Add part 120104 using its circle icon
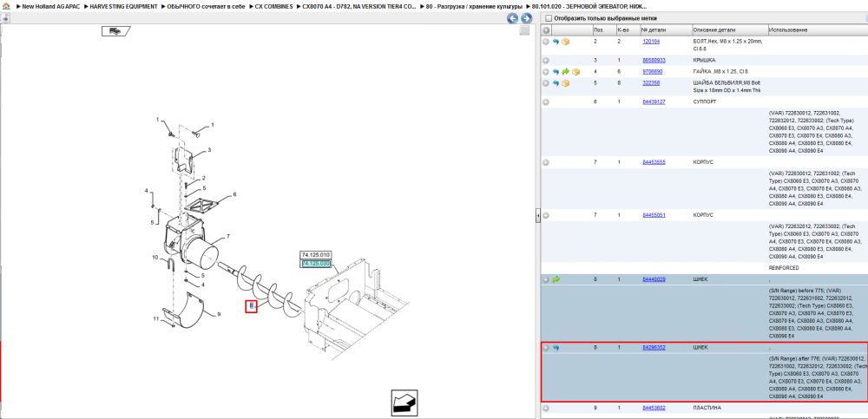This screenshot has height=419, width=868. pyautogui.click(x=546, y=42)
